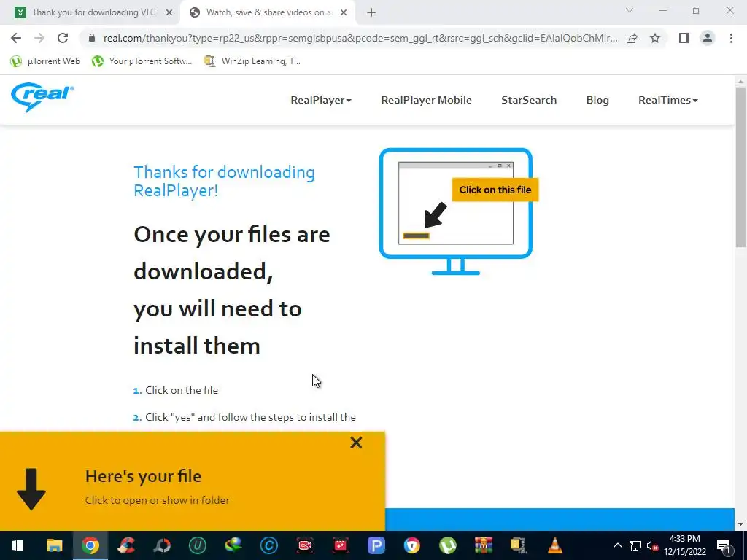The image size is (747, 560).
Task: Click the 'Here's your file' heading
Action: pyautogui.click(x=144, y=476)
